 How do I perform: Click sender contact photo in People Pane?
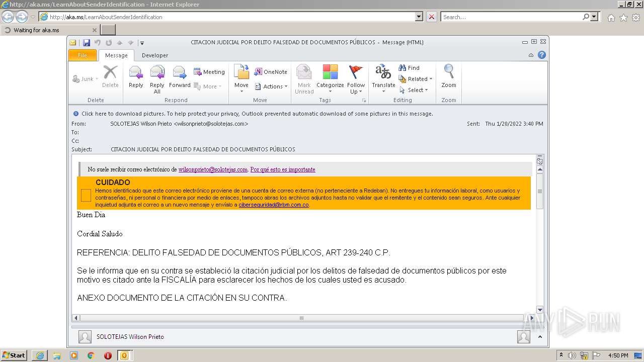click(85, 337)
